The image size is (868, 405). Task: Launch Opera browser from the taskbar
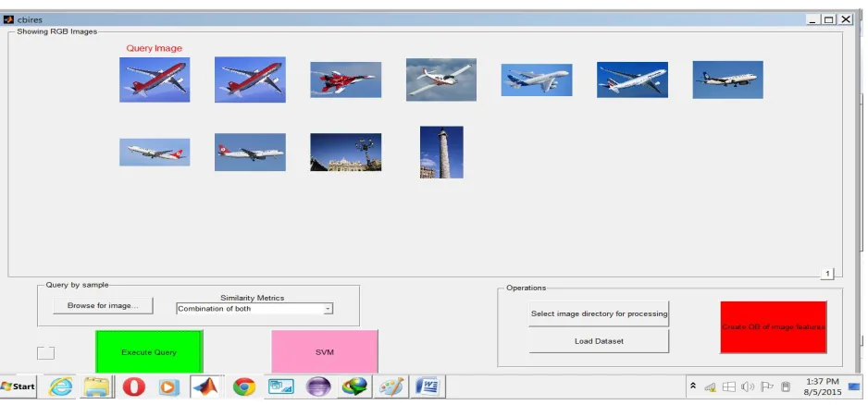(x=133, y=387)
